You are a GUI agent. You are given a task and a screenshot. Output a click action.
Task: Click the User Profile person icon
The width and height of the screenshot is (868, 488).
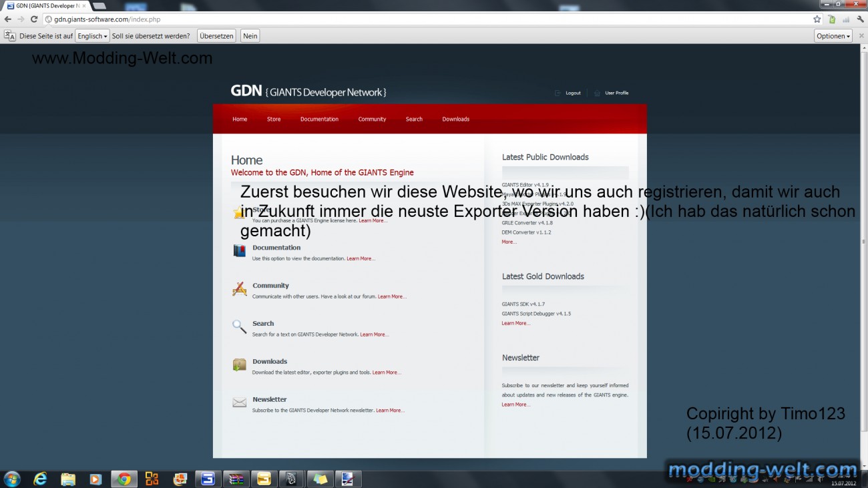(x=597, y=93)
